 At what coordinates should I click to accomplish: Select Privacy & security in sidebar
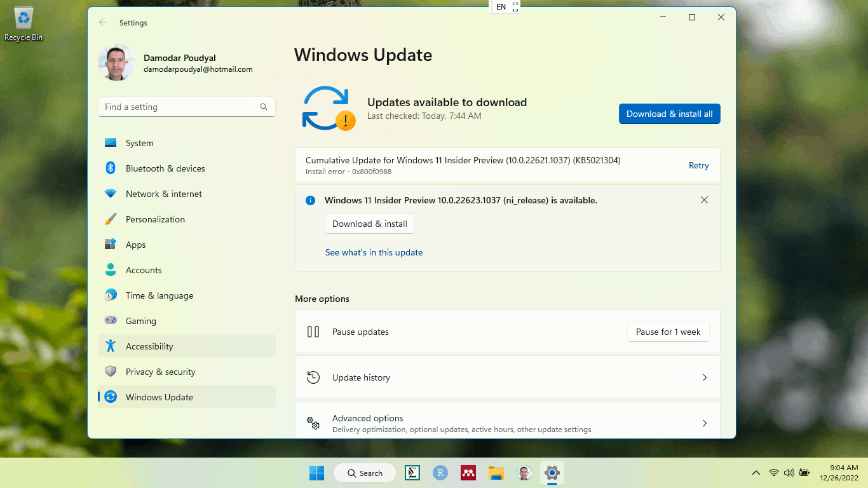pos(187,372)
